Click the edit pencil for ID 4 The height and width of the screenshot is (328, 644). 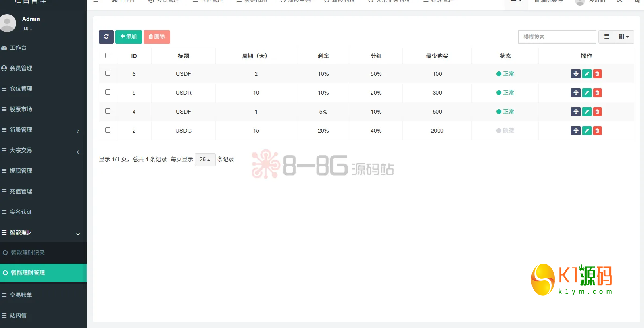(x=587, y=112)
